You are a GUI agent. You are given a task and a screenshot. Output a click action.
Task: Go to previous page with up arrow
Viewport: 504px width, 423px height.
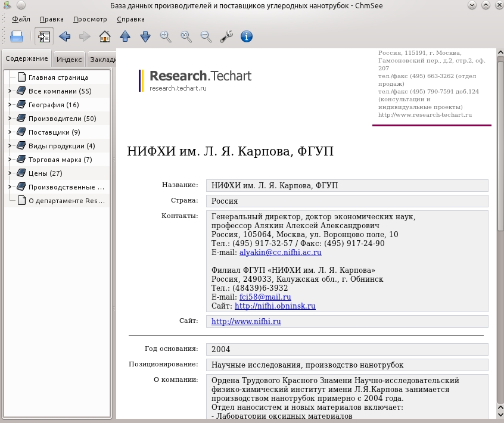pyautogui.click(x=125, y=36)
